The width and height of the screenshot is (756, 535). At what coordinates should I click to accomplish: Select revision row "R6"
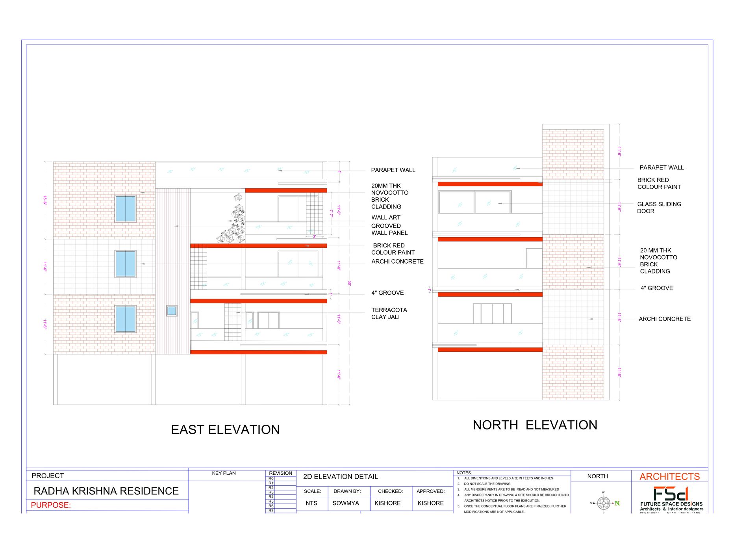(x=281, y=506)
